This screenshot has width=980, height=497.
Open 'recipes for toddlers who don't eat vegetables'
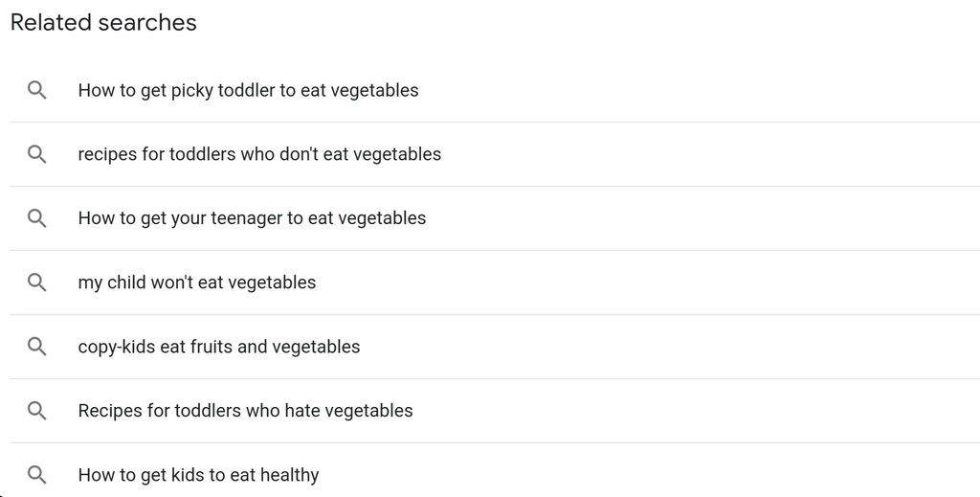(259, 154)
